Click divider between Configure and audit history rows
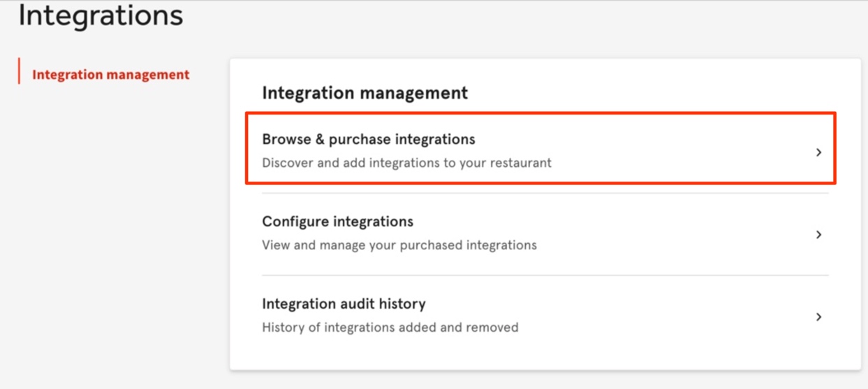Image resolution: width=868 pixels, height=389 pixels. pyautogui.click(x=545, y=275)
